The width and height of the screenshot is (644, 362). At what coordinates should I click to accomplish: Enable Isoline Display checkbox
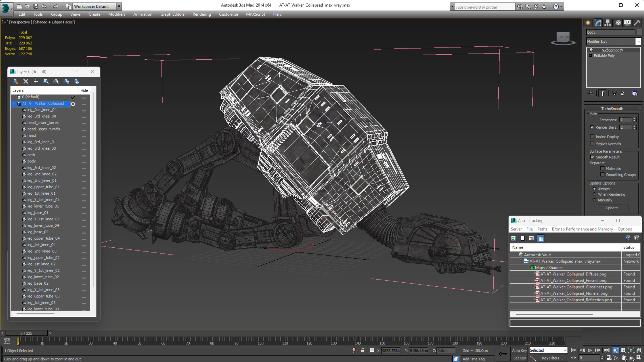[x=592, y=137]
